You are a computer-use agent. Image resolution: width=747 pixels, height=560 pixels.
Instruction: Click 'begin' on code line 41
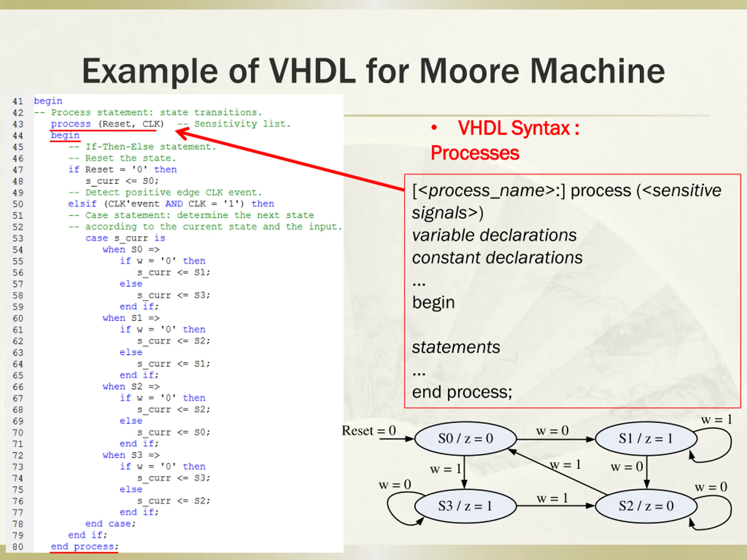click(x=48, y=101)
